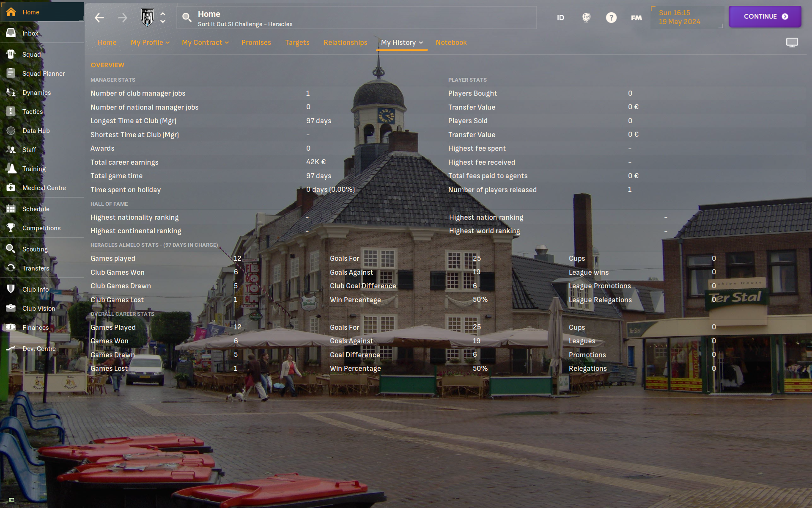Open the Inbox tray icon

[x=11, y=33]
